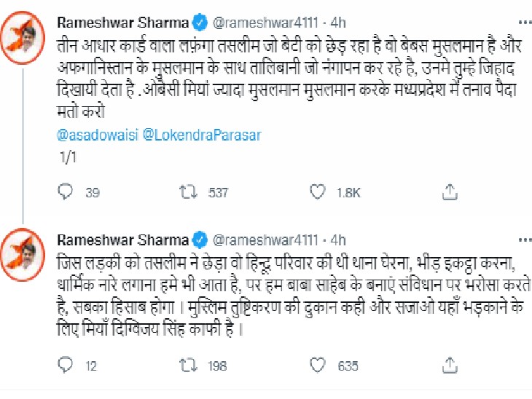
Task: Open profile picture on the first tweet
Action: coord(28,36)
